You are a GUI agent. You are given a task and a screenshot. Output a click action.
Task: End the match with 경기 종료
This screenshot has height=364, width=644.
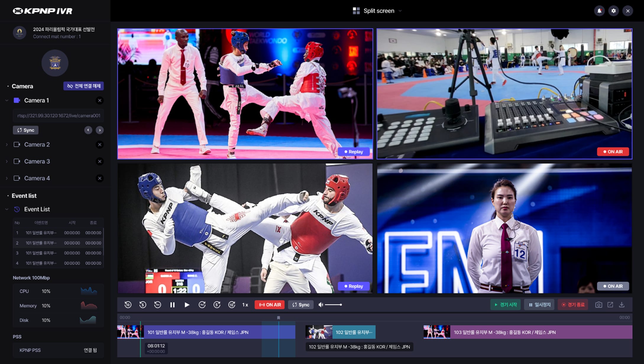pyautogui.click(x=573, y=305)
